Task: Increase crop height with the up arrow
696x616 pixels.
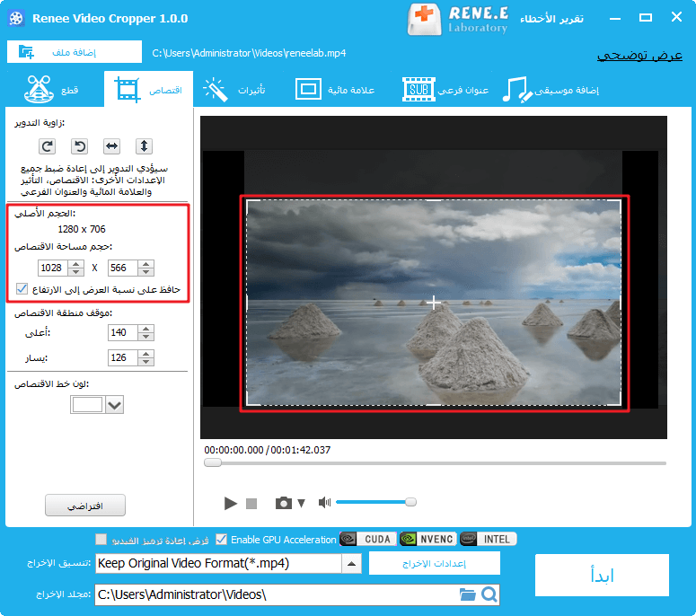Action: pos(146,264)
